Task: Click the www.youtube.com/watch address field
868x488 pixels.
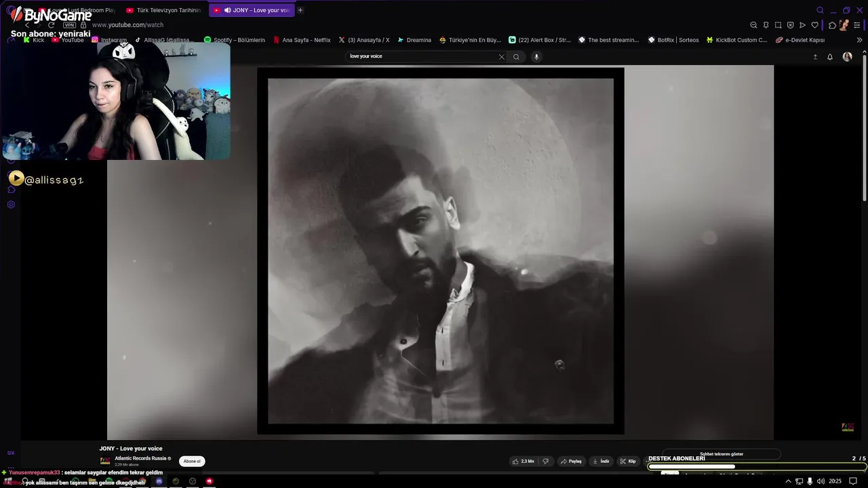Action: 127,25
